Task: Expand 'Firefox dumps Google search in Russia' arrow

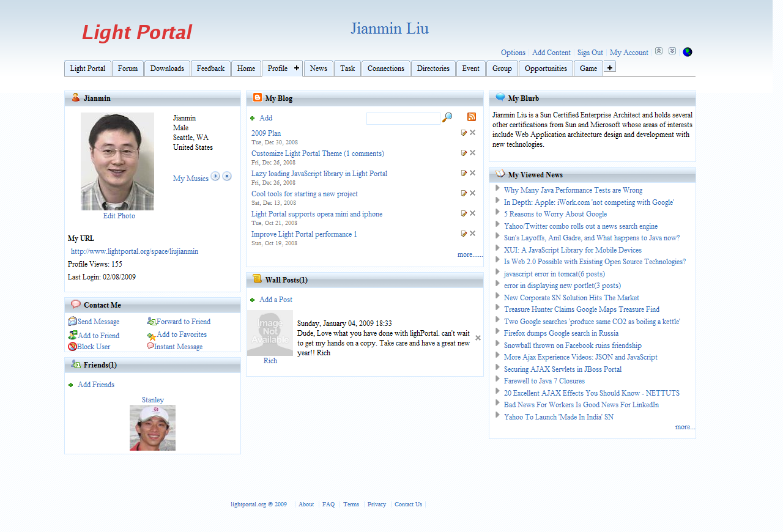Action: pos(498,332)
